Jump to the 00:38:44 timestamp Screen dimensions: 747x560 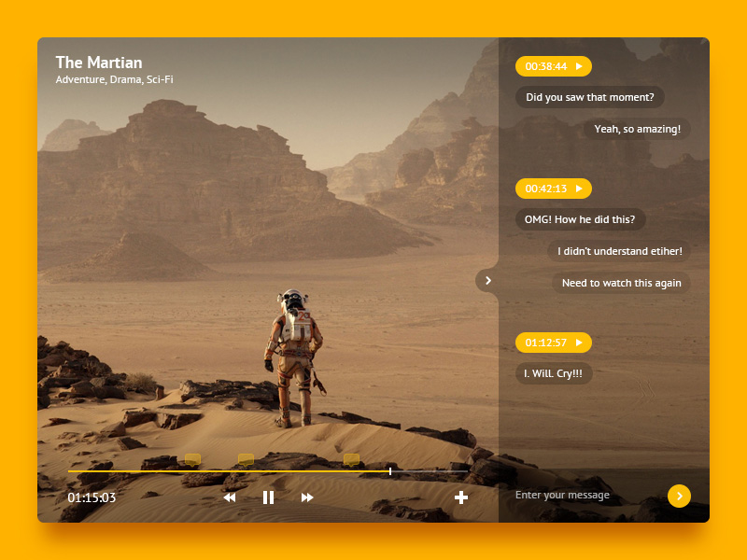point(553,66)
